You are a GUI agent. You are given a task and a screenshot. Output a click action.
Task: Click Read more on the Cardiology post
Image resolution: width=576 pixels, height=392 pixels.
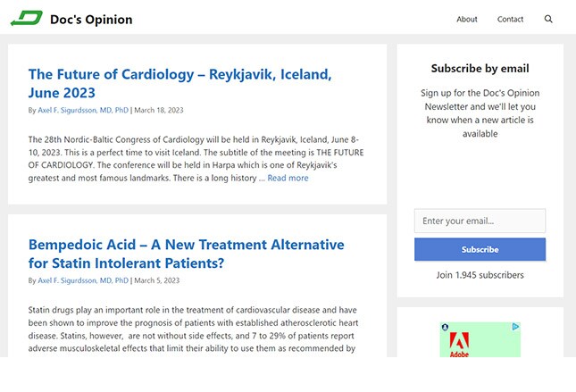coord(288,178)
